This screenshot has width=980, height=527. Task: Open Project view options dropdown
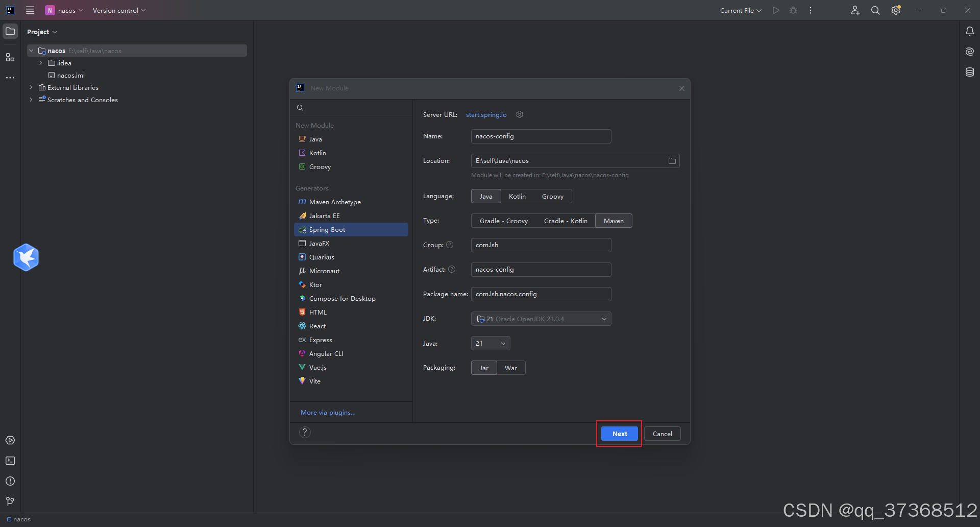tap(42, 32)
